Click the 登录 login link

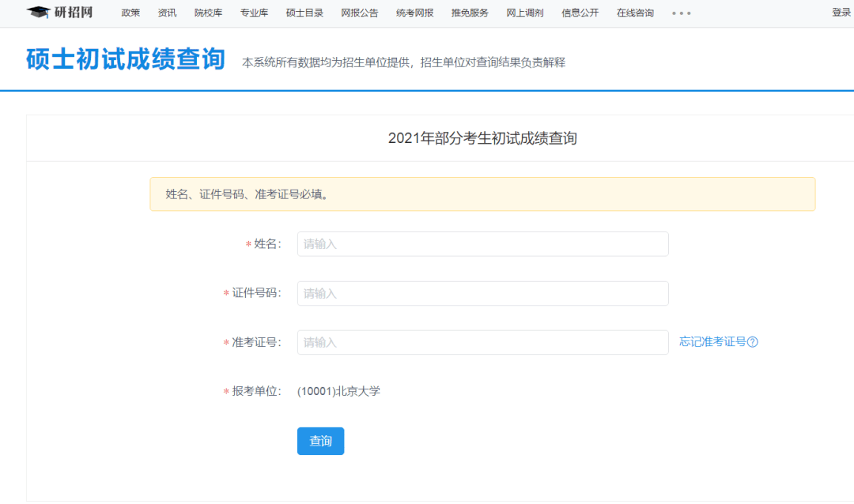tap(841, 13)
